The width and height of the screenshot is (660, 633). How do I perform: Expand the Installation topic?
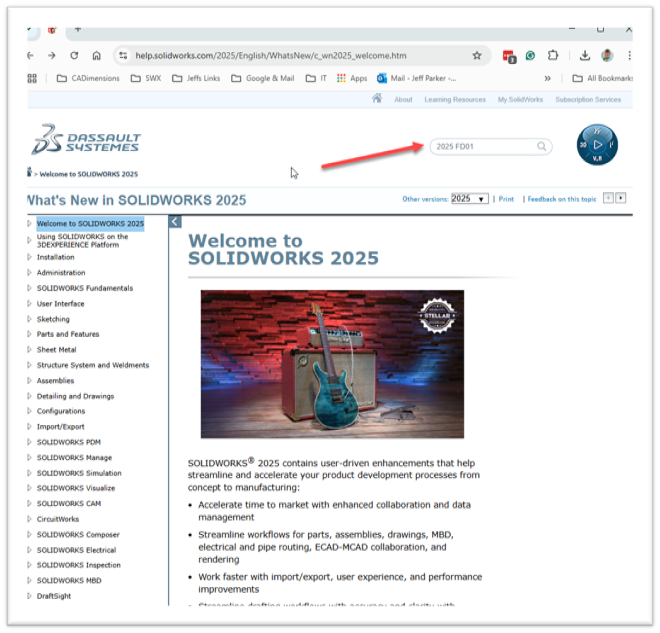(x=29, y=257)
